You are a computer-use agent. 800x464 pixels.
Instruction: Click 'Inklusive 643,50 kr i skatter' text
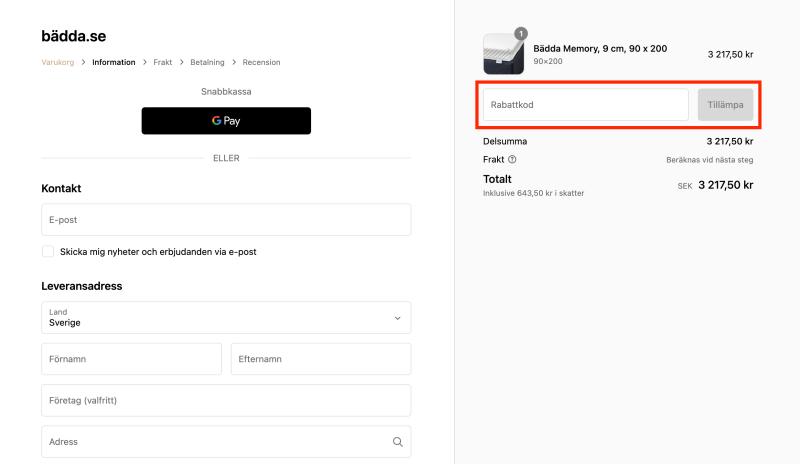[x=533, y=193]
